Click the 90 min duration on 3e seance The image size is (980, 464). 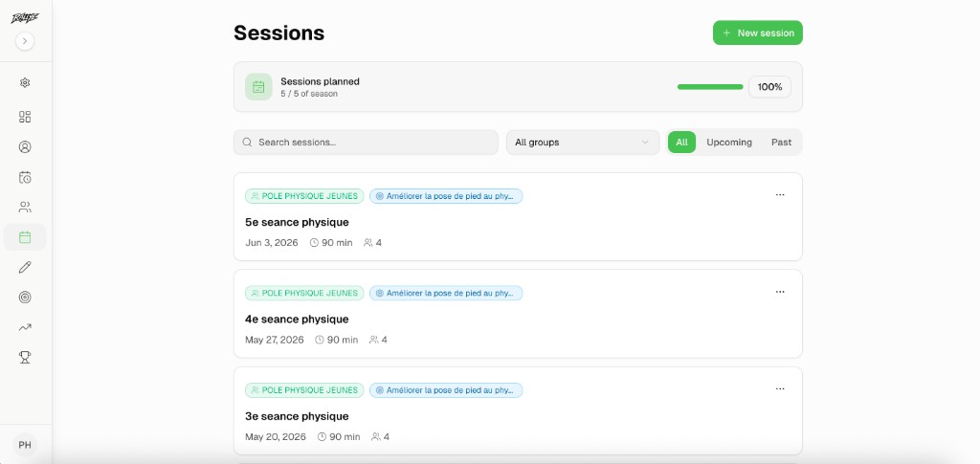click(x=339, y=436)
